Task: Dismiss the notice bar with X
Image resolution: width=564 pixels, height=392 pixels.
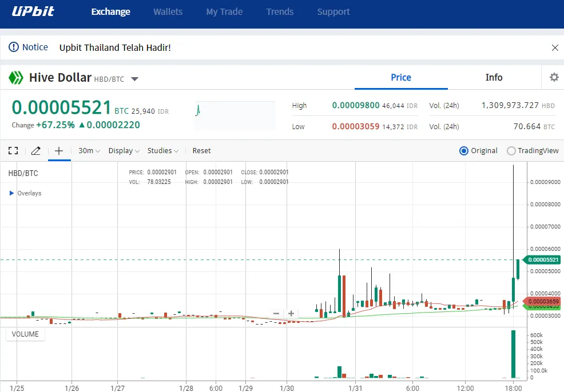Action: (x=555, y=47)
